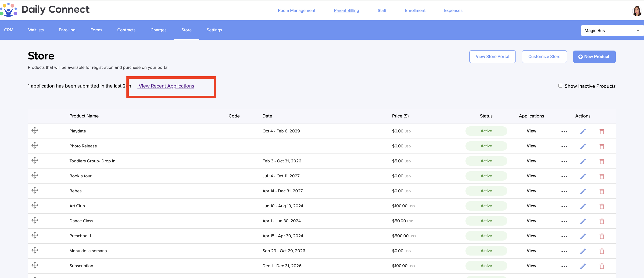Viewport: 644px width, 278px height.
Task: Click move handle for Subscription row
Action: 35,265
